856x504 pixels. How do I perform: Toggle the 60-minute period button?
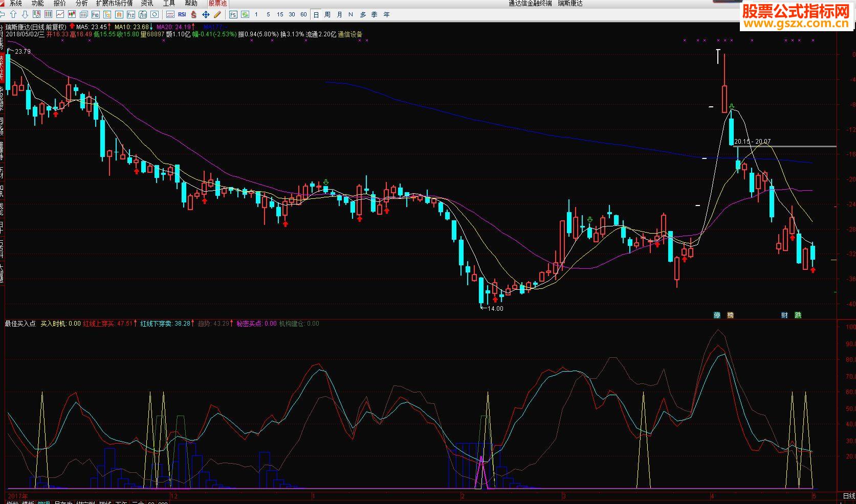(303, 14)
